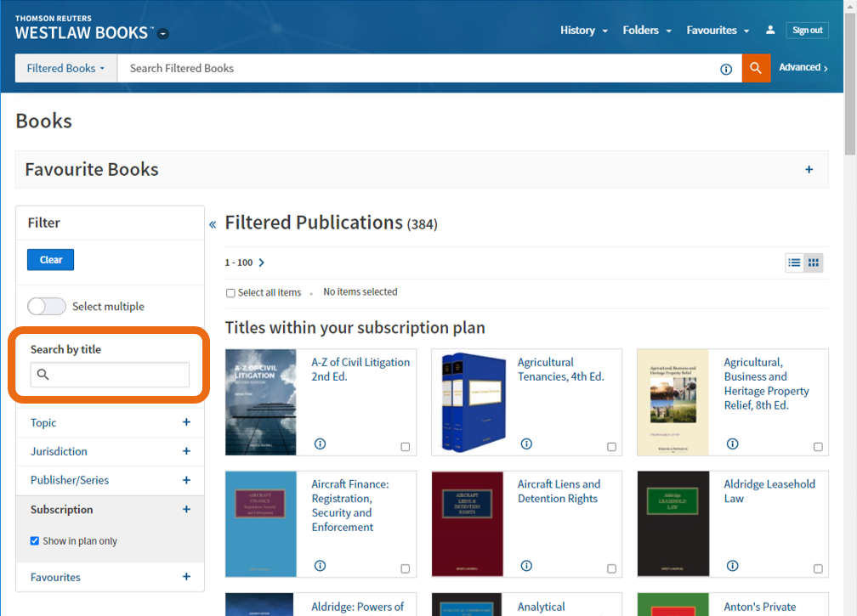857x616 pixels.
Task: Expand the Favourite Books section
Action: 809,169
